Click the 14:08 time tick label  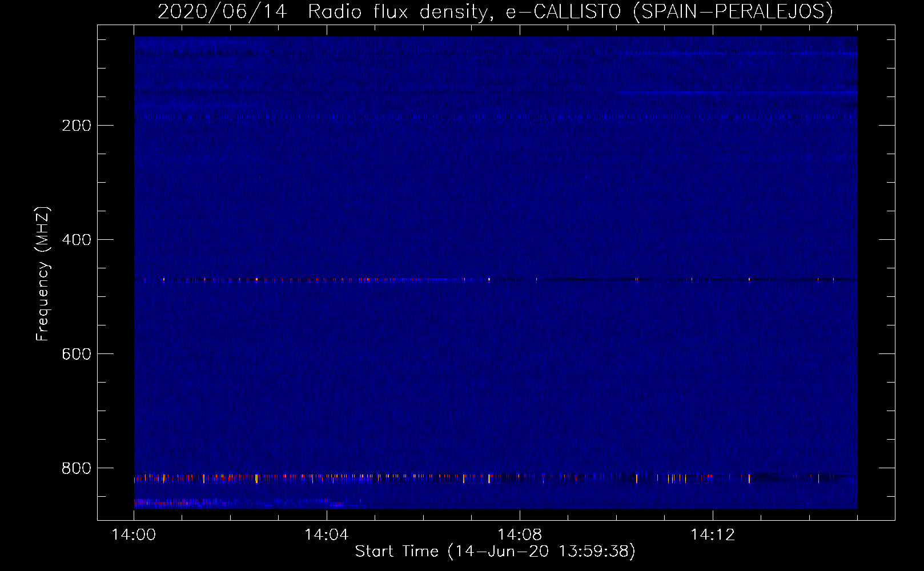point(520,535)
